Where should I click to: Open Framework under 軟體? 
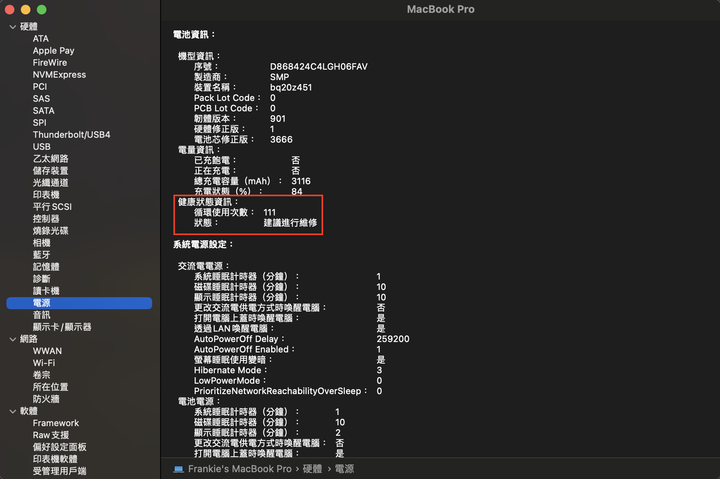(56, 423)
